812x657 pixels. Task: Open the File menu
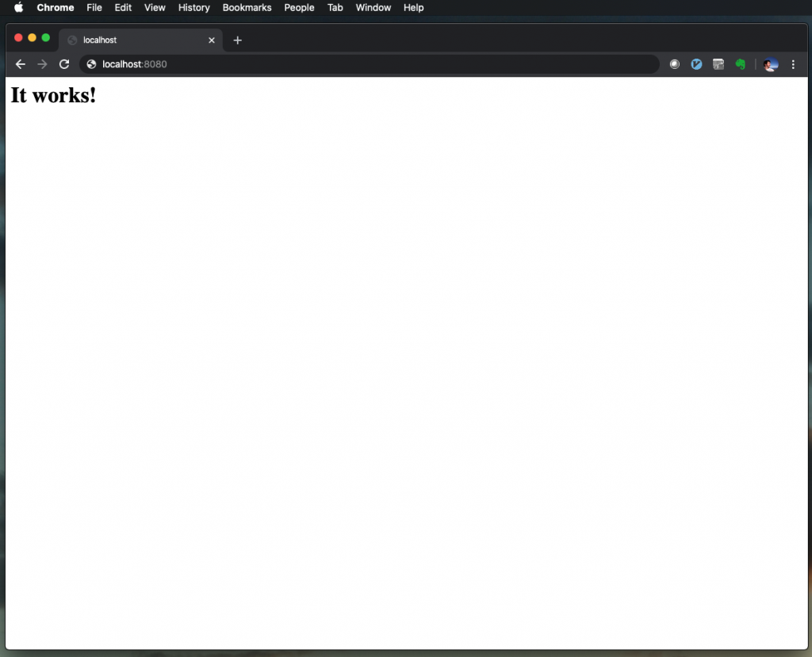click(x=94, y=7)
